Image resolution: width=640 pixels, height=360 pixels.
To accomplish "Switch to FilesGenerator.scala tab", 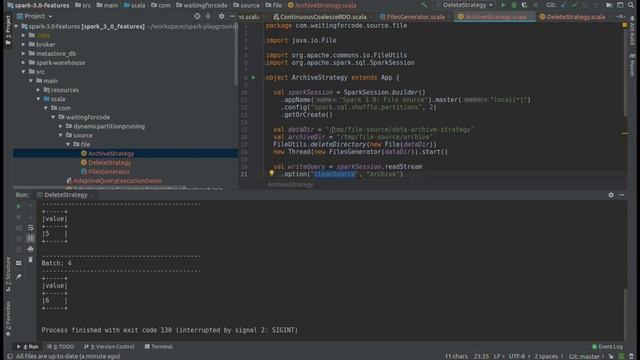I will pos(412,17).
